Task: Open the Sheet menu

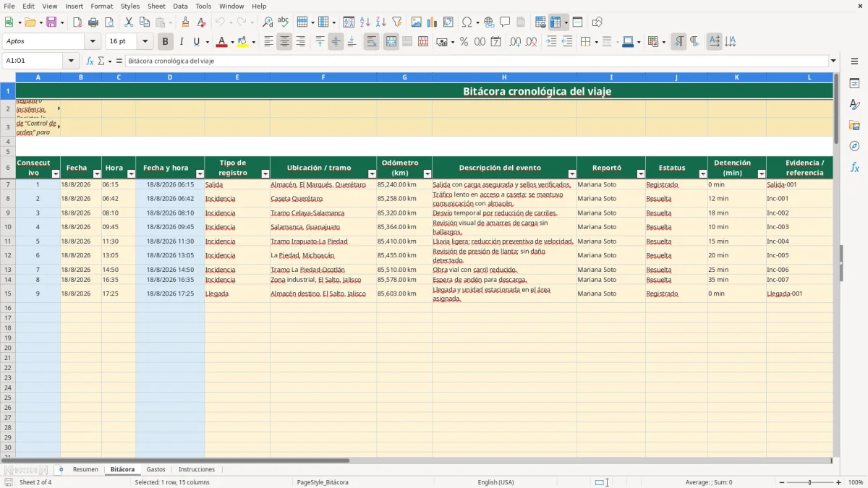Action: pos(156,6)
